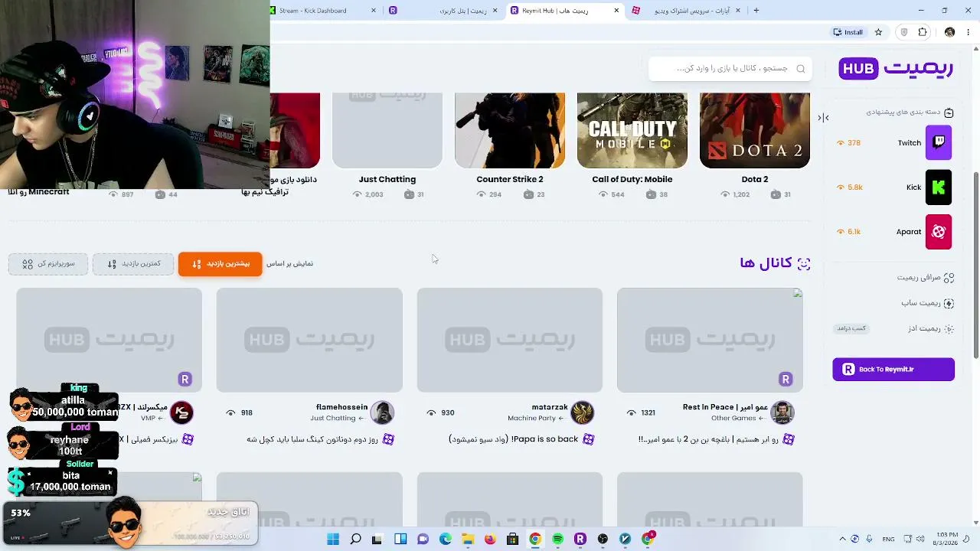The height and width of the screenshot is (551, 980).
Task: Open the Chrome profile avatar
Action: pyautogui.click(x=950, y=32)
